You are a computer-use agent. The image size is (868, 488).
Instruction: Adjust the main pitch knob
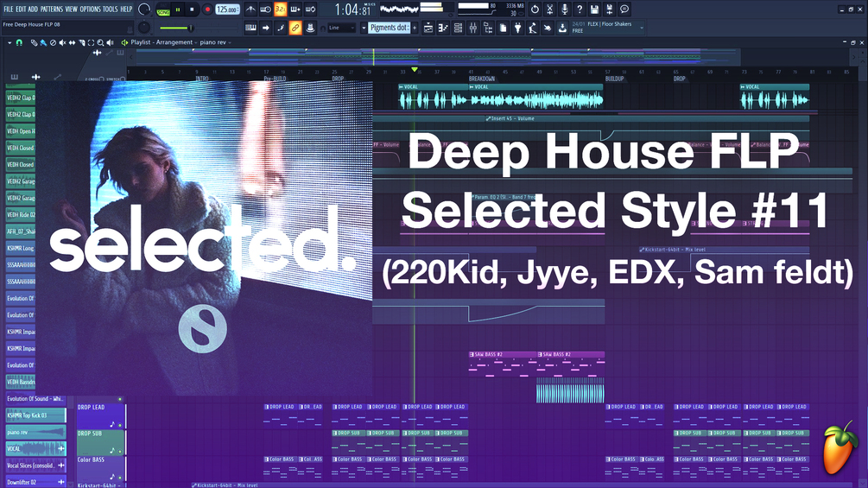coord(144,27)
